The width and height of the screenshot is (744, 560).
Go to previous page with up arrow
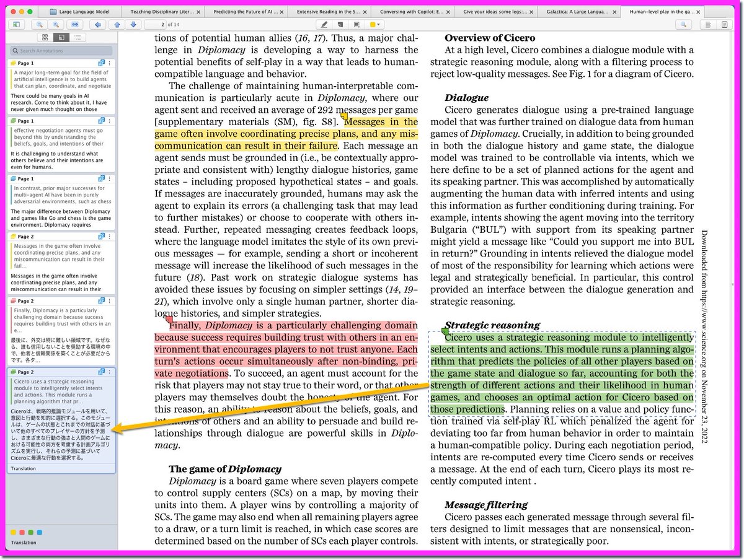[x=117, y=24]
